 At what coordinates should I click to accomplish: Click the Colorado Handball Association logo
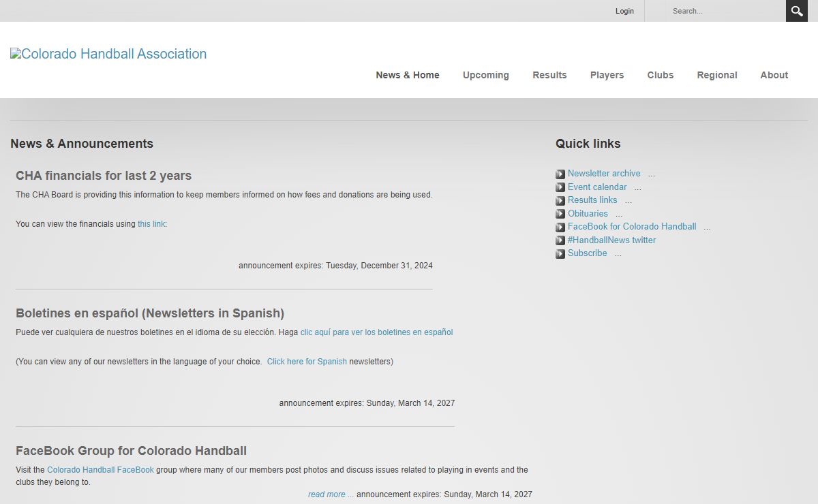click(x=108, y=54)
